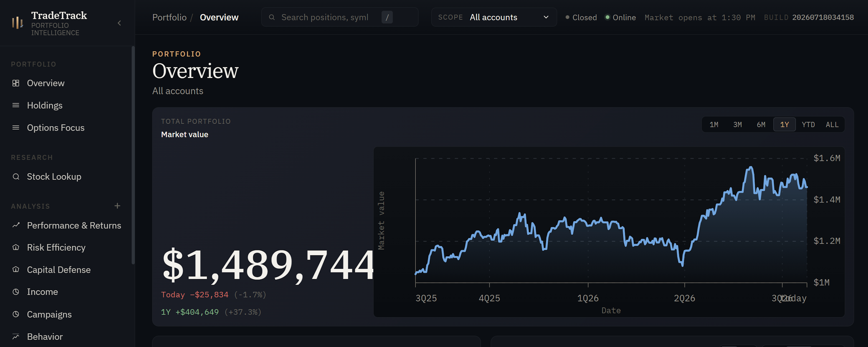
Task: Select the 1M chart range
Action: pos(714,125)
